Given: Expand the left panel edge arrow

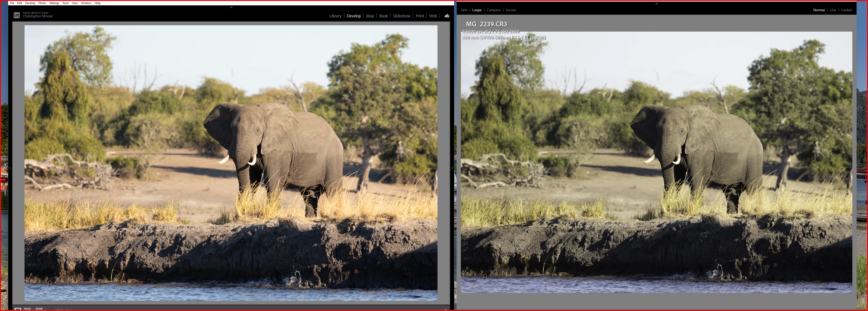Looking at the screenshot, I should point(10,168).
